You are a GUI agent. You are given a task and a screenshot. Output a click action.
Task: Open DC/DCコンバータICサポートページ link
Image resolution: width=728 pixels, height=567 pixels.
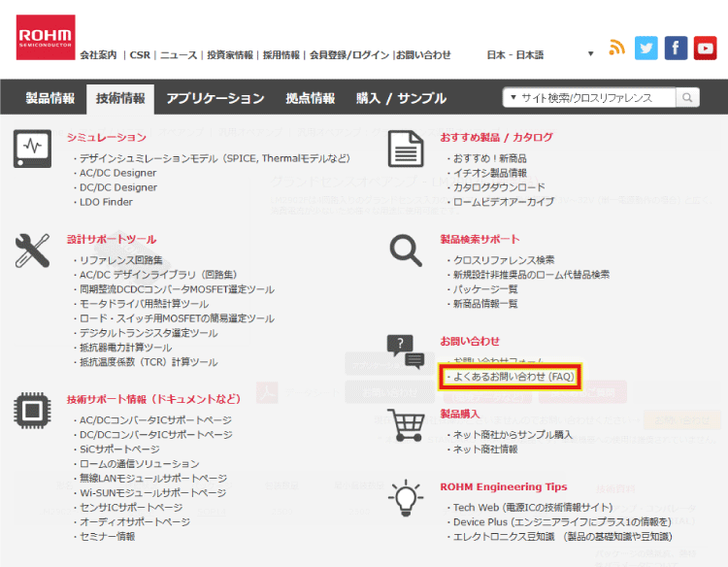pyautogui.click(x=156, y=435)
